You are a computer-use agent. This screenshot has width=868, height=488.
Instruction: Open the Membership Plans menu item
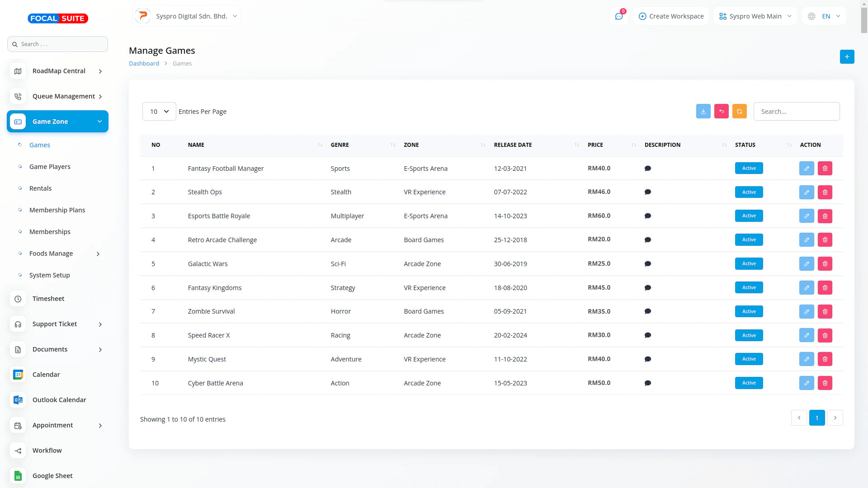[57, 210]
